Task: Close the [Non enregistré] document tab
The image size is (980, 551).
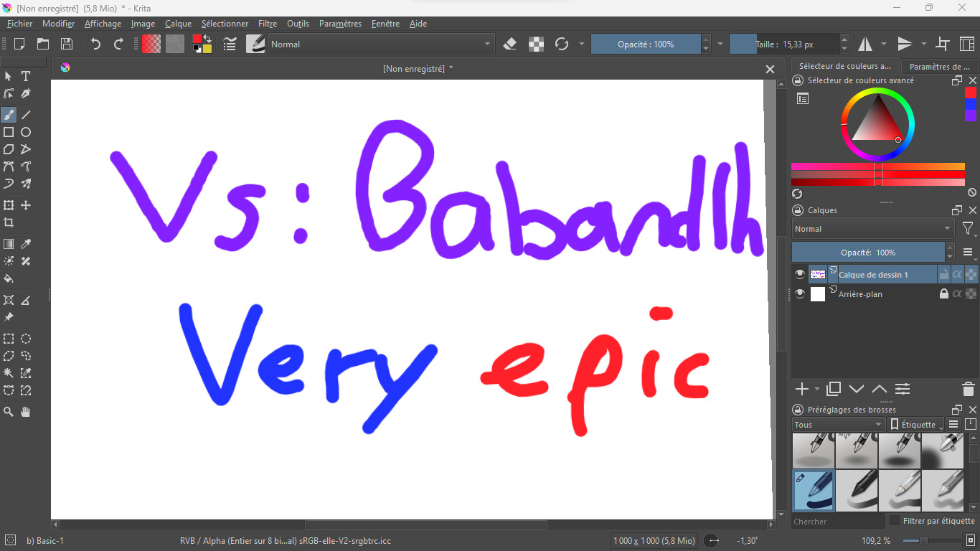Action: [770, 69]
